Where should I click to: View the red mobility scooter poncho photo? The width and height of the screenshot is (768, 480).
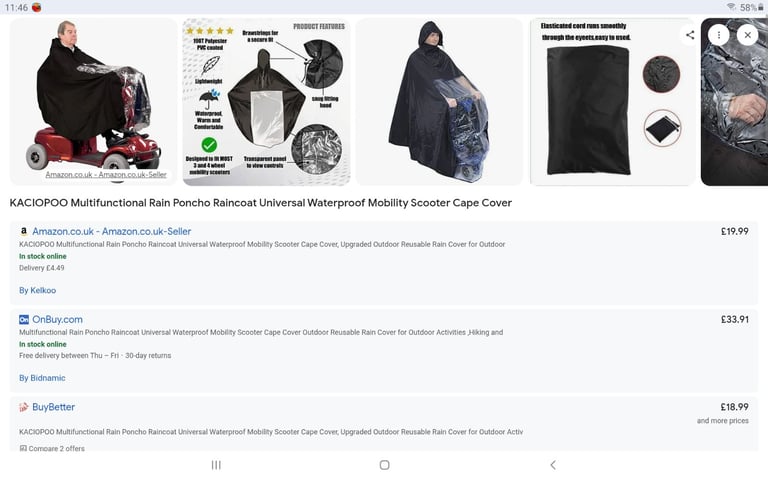click(94, 102)
